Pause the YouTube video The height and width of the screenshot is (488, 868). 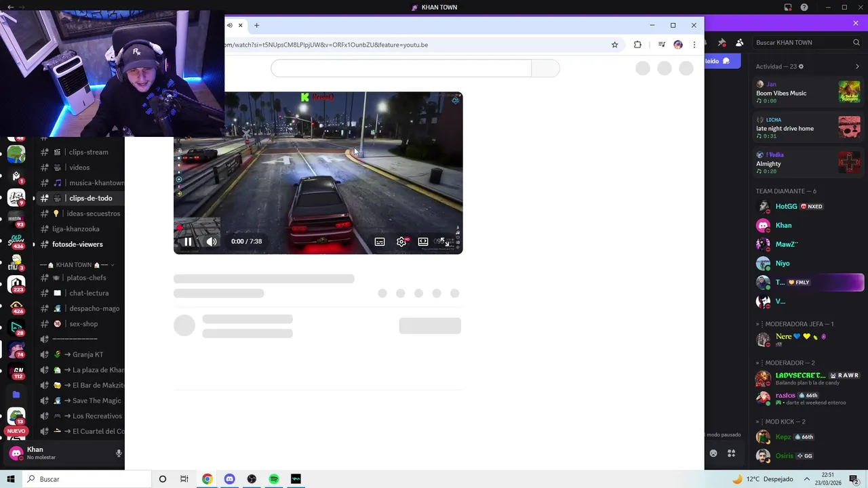point(188,241)
